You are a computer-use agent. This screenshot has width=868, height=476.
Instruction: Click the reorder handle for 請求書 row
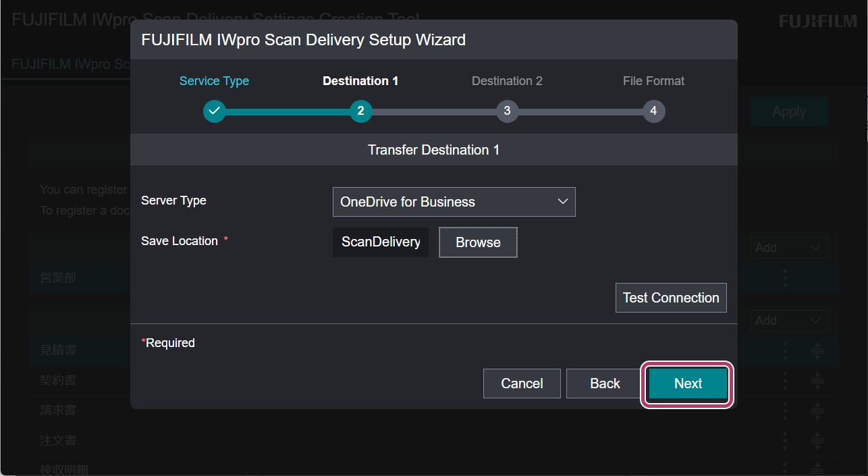click(x=817, y=411)
